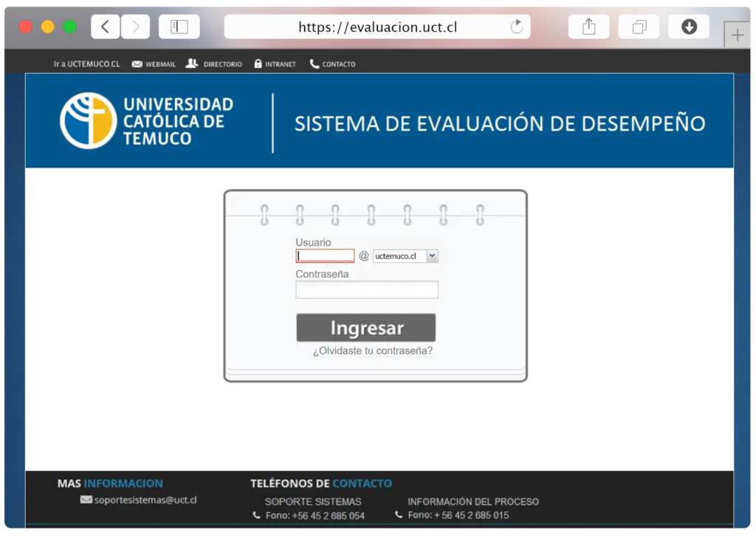Screen dimensions: 756x536
Task: Toggle the browser sidebar button
Action: [179, 27]
